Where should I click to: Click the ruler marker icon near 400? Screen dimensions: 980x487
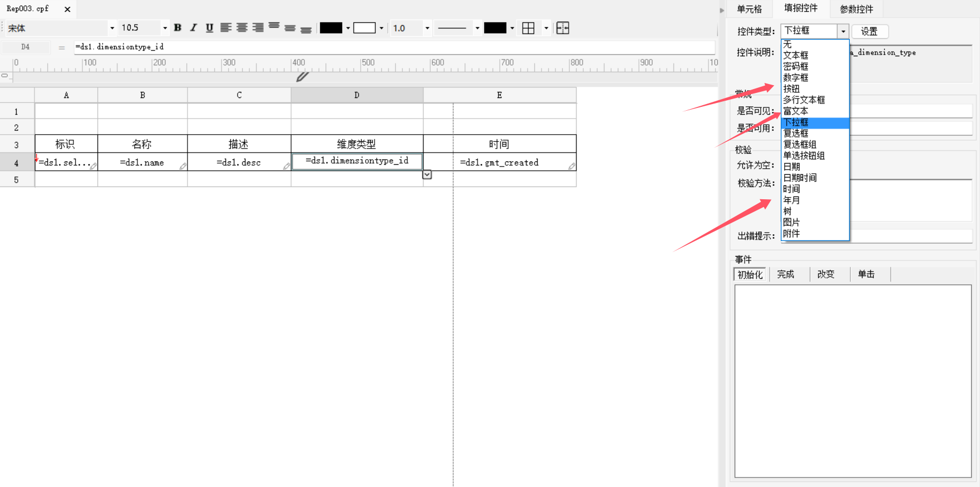tap(302, 76)
